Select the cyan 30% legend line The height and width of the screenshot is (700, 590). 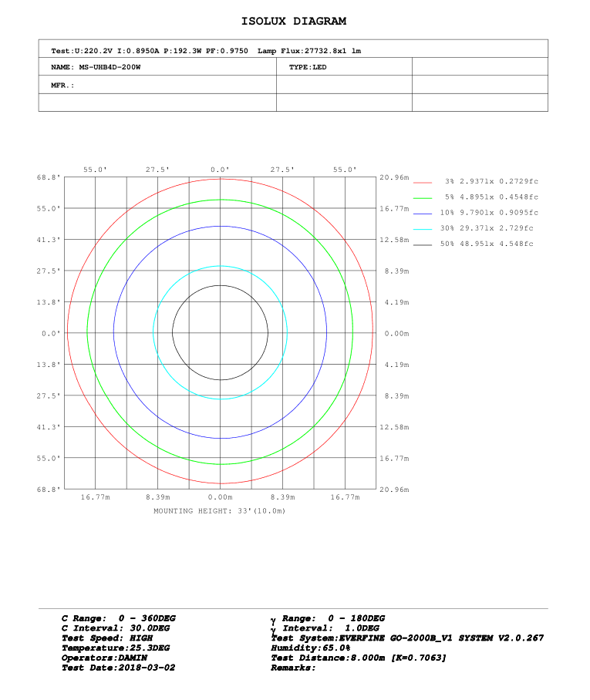(x=423, y=229)
